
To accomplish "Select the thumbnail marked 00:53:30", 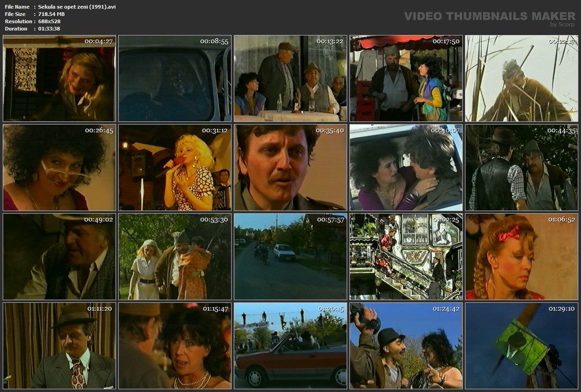I will [175, 257].
